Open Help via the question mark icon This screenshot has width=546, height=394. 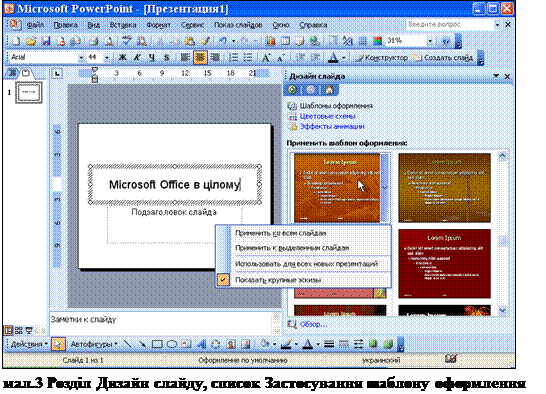(x=446, y=41)
